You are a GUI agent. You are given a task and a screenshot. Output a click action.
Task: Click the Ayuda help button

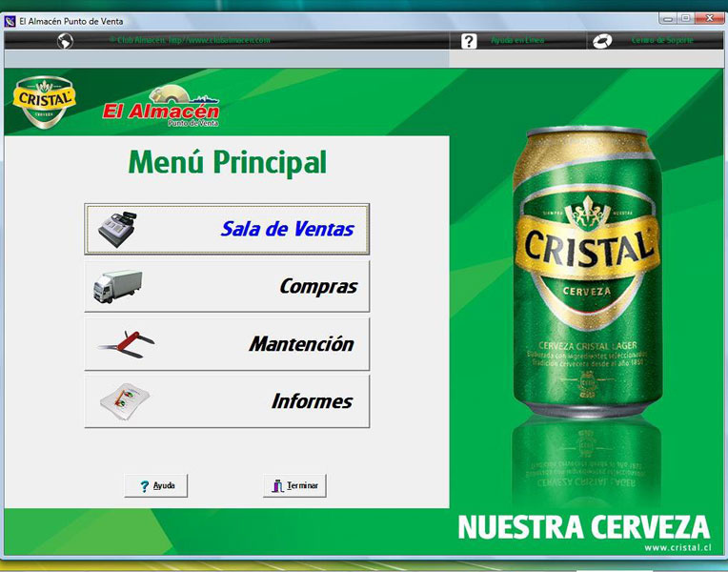click(x=156, y=485)
